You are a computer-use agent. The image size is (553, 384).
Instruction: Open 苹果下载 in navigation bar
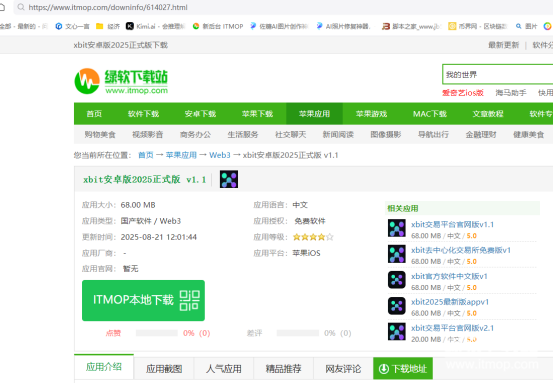[x=257, y=114]
